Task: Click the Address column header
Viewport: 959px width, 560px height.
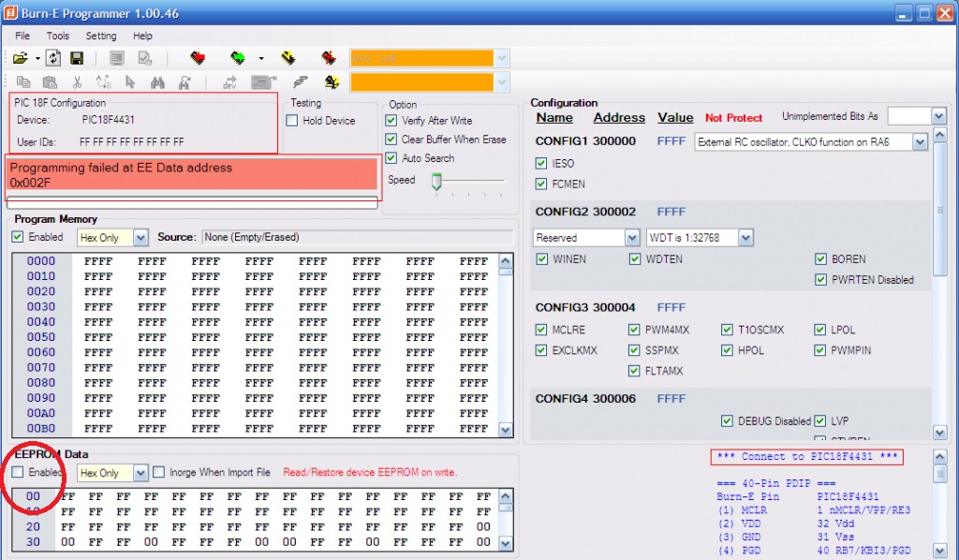Action: pos(619,117)
